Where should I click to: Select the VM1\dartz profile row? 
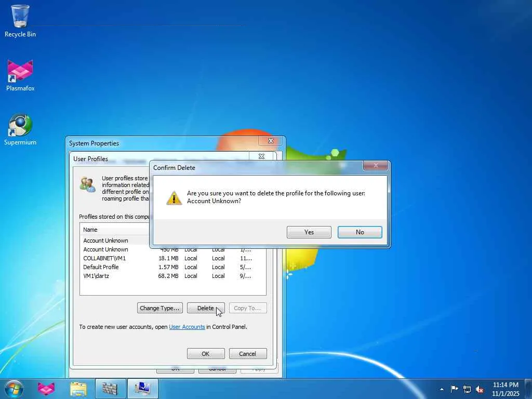click(172, 276)
